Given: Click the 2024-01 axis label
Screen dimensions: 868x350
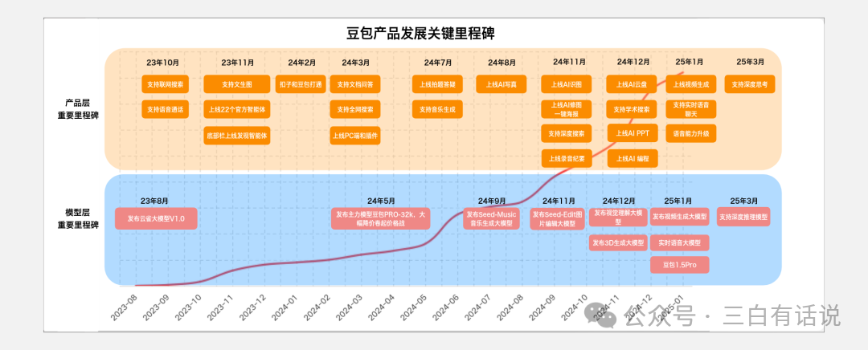Looking at the screenshot, I should click(285, 307).
